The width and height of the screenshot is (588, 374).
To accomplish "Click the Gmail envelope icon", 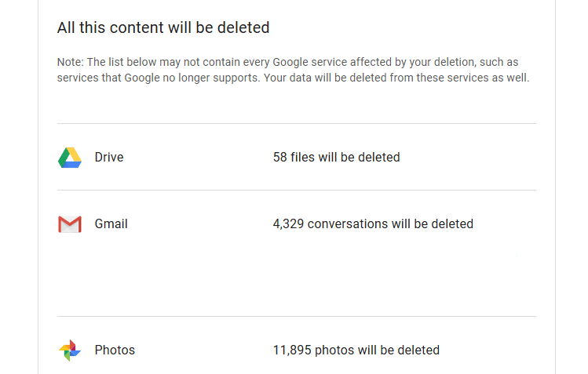I will pos(70,224).
